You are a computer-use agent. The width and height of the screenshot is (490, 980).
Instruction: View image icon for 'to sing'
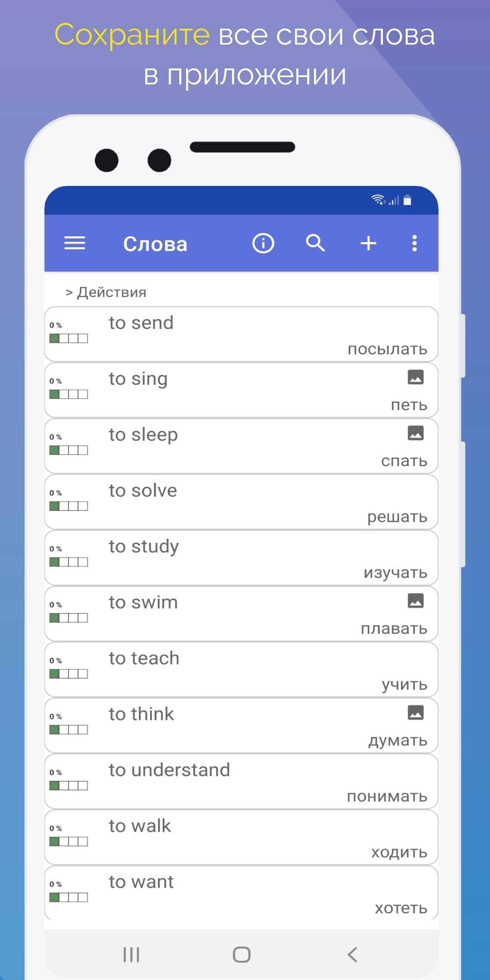coord(416,377)
